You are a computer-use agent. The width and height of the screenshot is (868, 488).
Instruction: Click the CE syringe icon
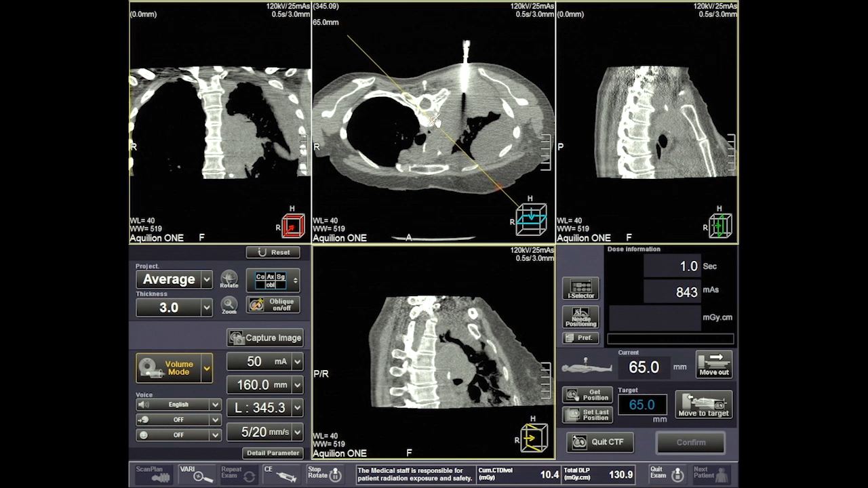click(282, 474)
